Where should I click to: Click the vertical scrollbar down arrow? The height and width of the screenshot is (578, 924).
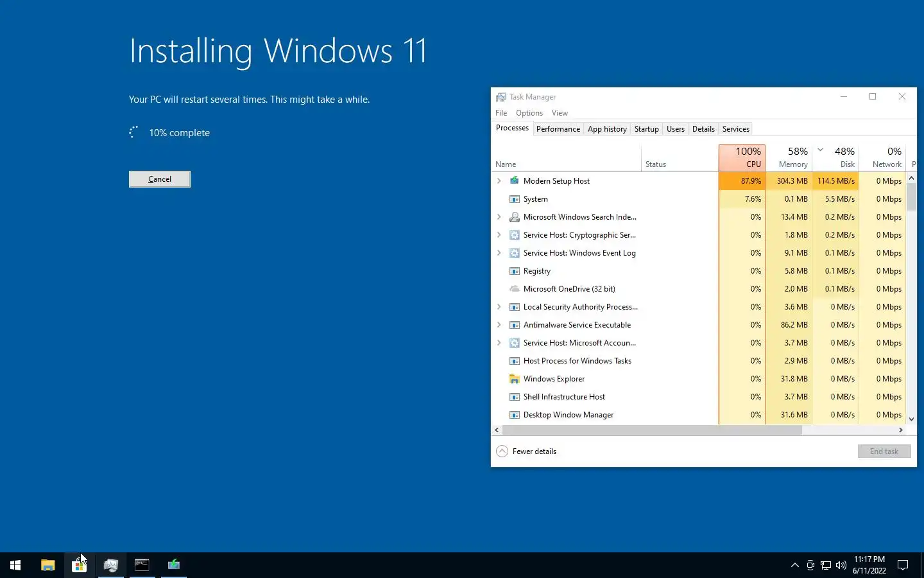click(x=911, y=419)
